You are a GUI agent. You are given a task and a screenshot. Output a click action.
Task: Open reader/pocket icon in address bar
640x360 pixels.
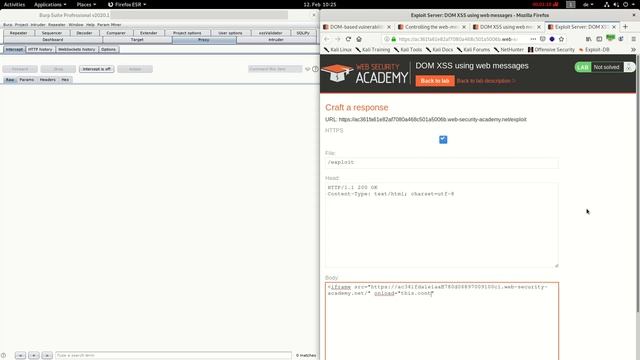[x=542, y=39]
